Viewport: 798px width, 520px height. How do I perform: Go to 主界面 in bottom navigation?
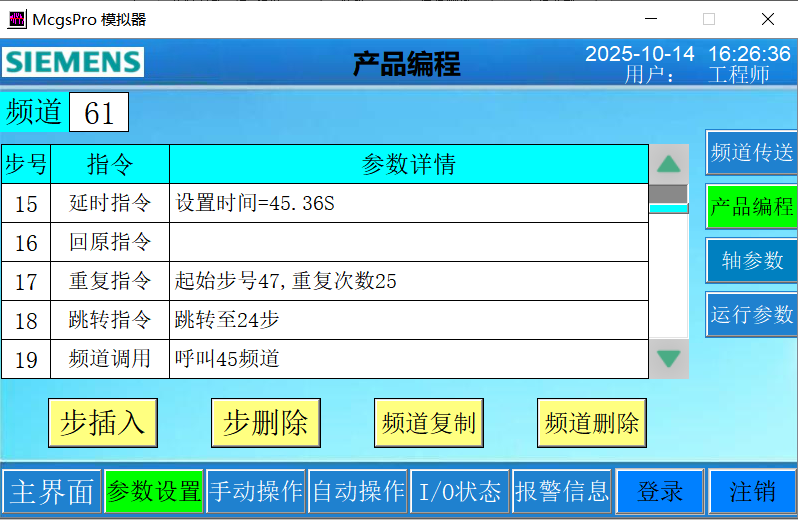coord(51,492)
